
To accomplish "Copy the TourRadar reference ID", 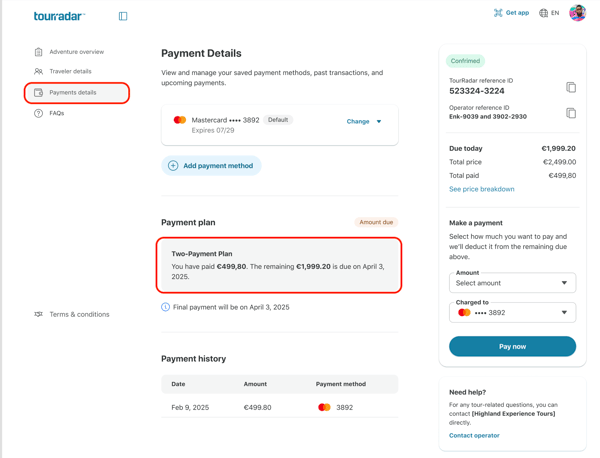I will point(571,87).
